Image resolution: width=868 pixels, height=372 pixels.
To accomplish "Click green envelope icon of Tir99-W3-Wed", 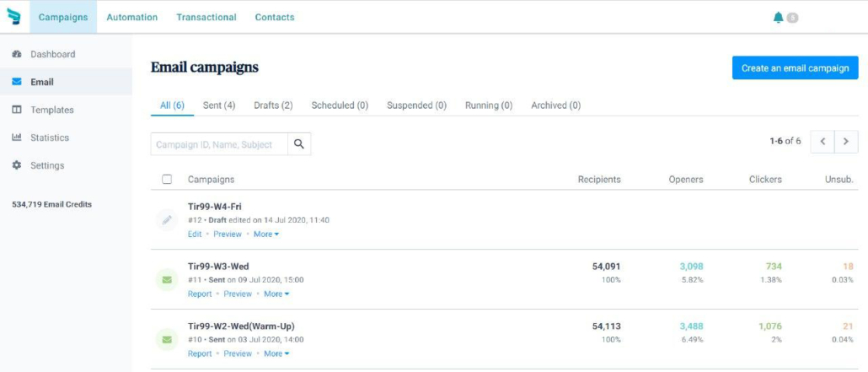I will (x=167, y=280).
